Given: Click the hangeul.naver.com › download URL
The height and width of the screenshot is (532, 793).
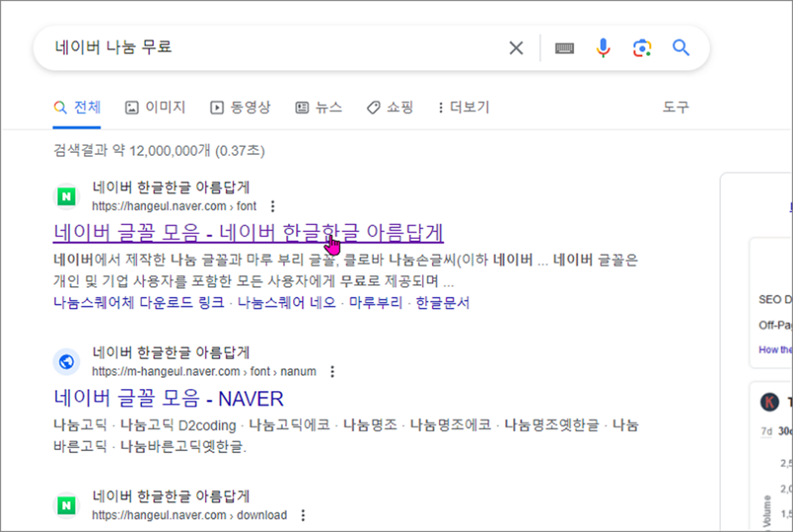Looking at the screenshot, I should click(x=190, y=515).
